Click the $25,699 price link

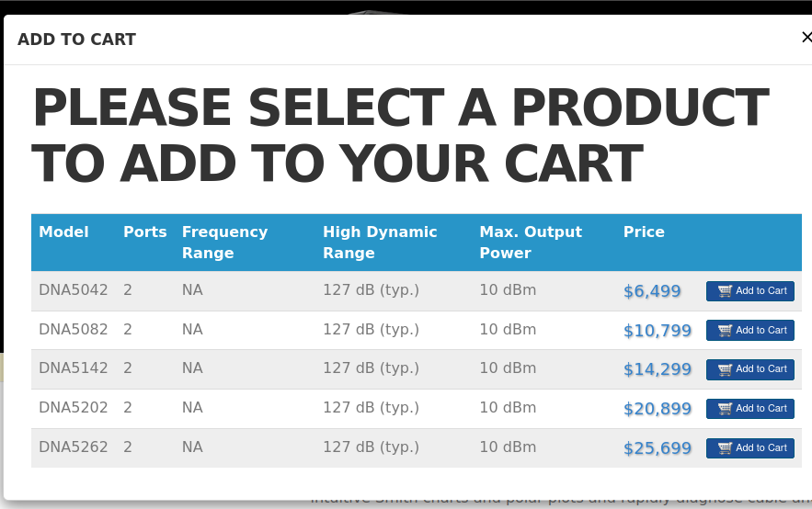click(657, 448)
